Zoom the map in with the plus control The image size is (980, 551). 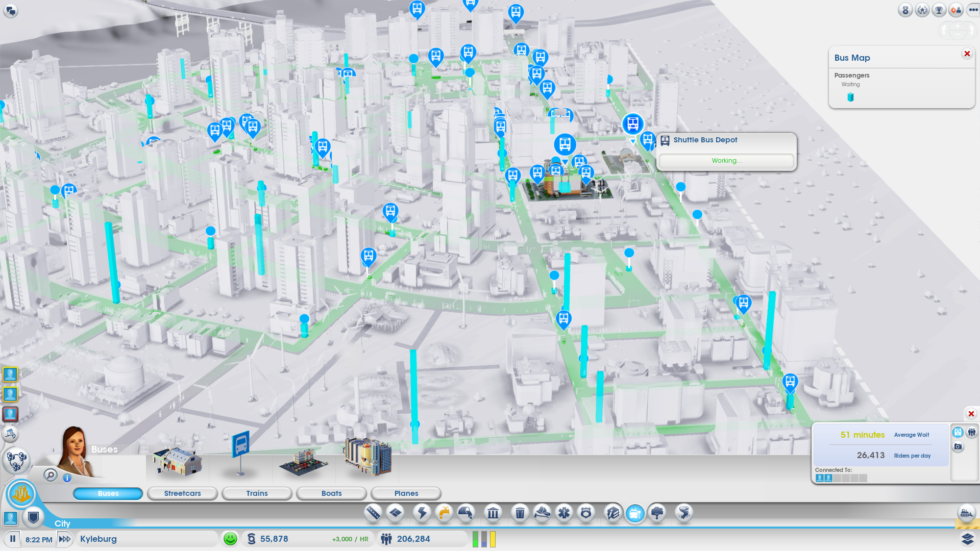(x=958, y=26)
